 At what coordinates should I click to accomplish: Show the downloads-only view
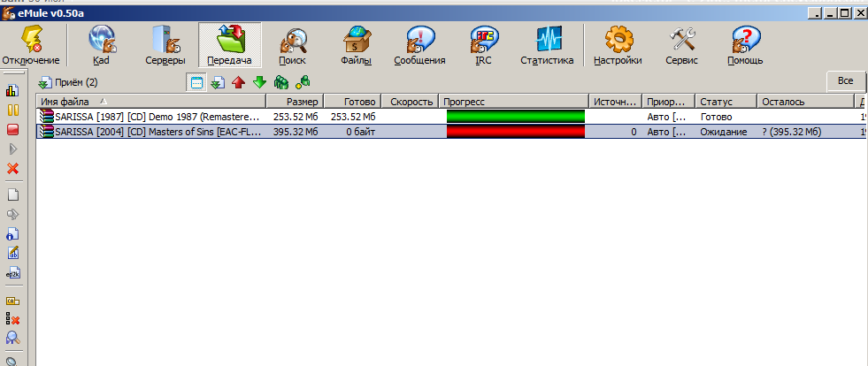point(219,83)
